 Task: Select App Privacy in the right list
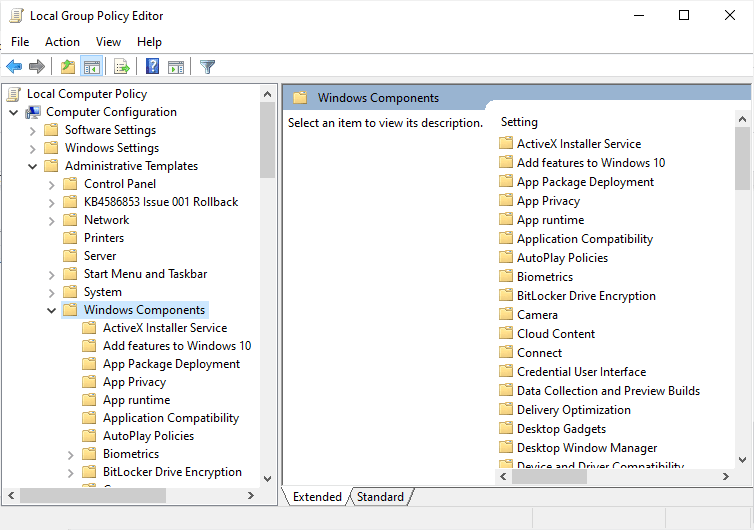[x=548, y=201]
